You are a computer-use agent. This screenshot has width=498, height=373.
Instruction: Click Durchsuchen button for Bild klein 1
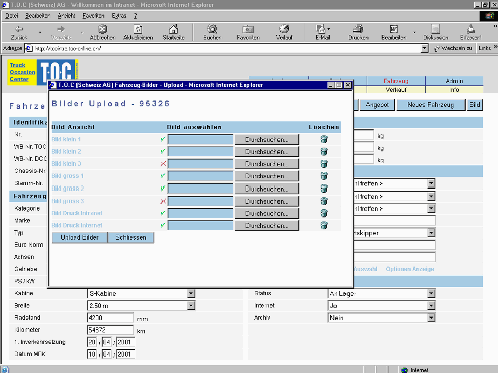coord(267,139)
